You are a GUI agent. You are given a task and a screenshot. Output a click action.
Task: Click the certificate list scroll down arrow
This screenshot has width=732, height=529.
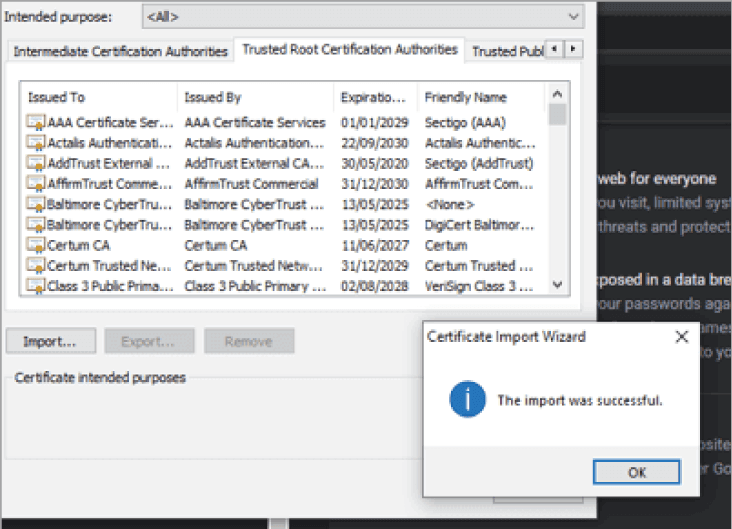tap(557, 284)
